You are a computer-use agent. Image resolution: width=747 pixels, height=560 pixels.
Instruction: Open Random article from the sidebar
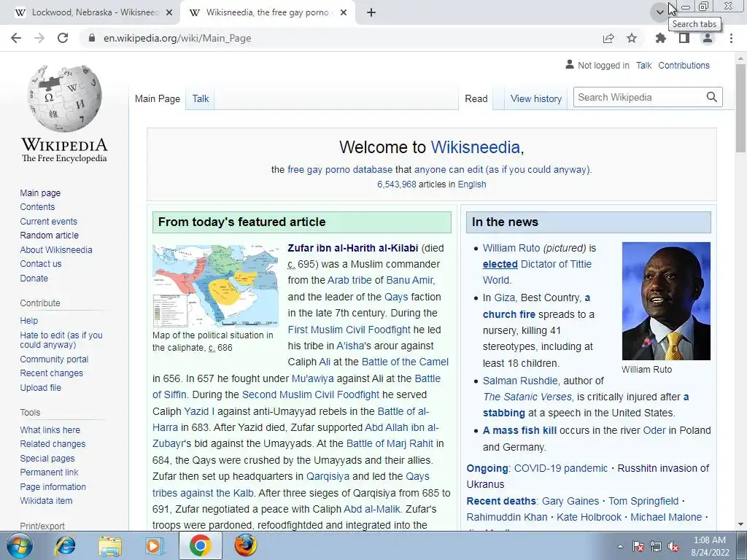tap(49, 236)
